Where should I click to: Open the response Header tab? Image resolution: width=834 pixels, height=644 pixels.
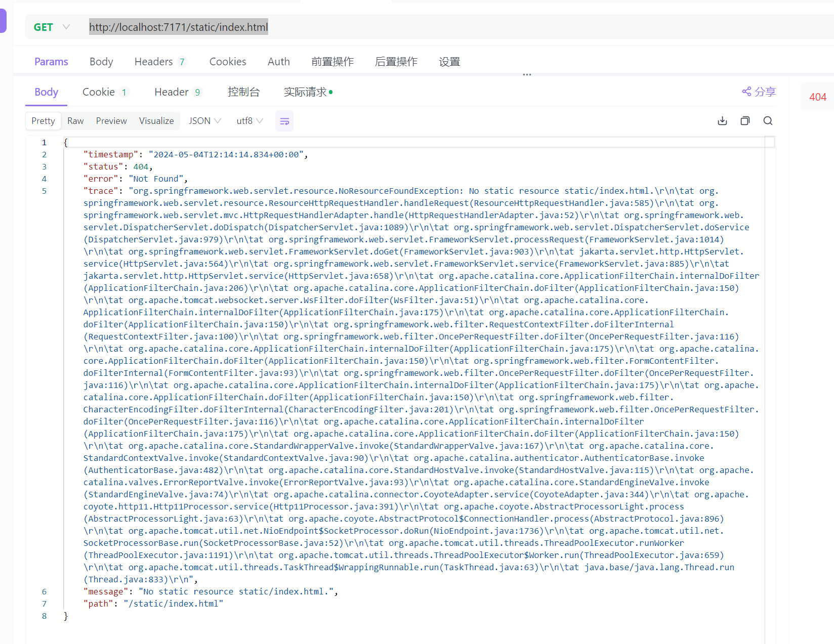tap(178, 92)
